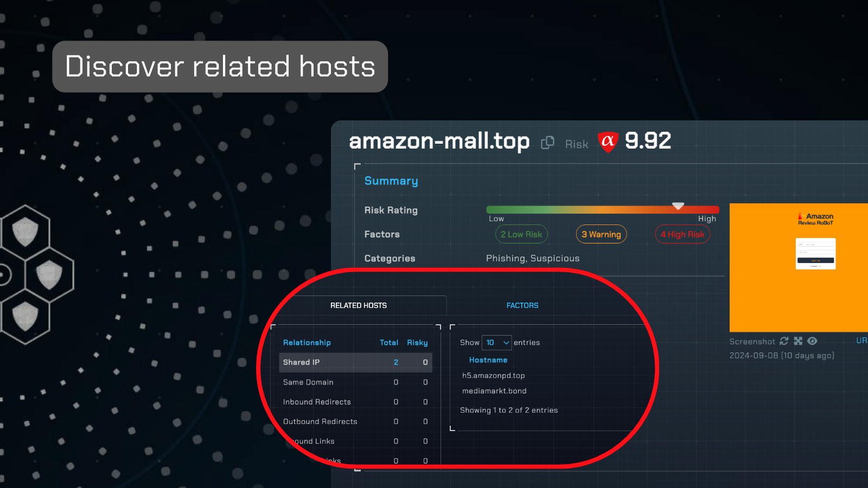Switch to the Related Hosts tab

(x=358, y=305)
